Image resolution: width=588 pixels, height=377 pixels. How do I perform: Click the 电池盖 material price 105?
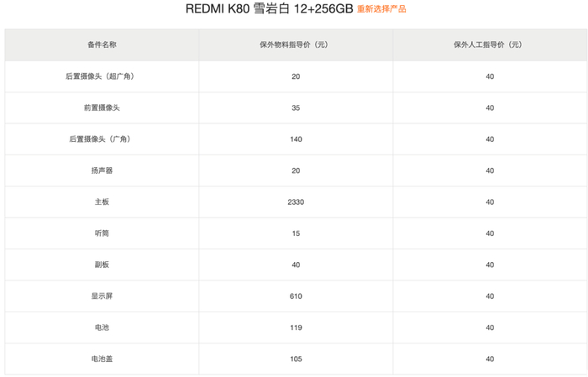(296, 359)
